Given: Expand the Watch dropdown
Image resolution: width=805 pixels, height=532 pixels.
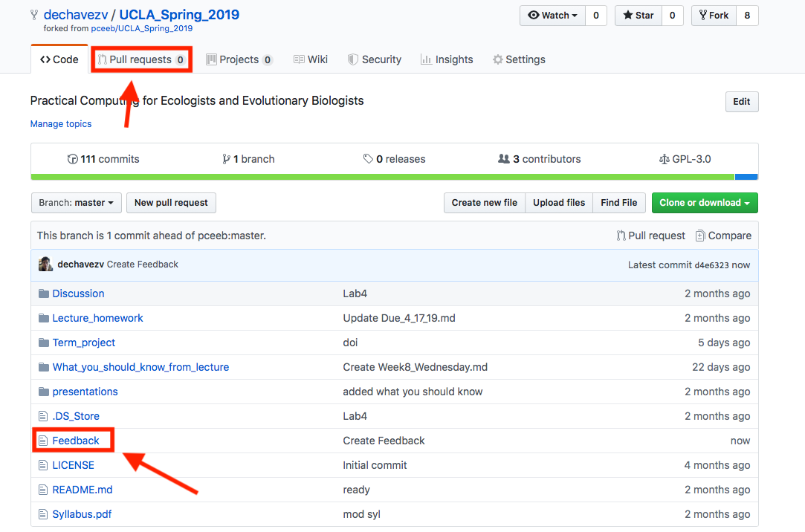Looking at the screenshot, I should tap(552, 16).
